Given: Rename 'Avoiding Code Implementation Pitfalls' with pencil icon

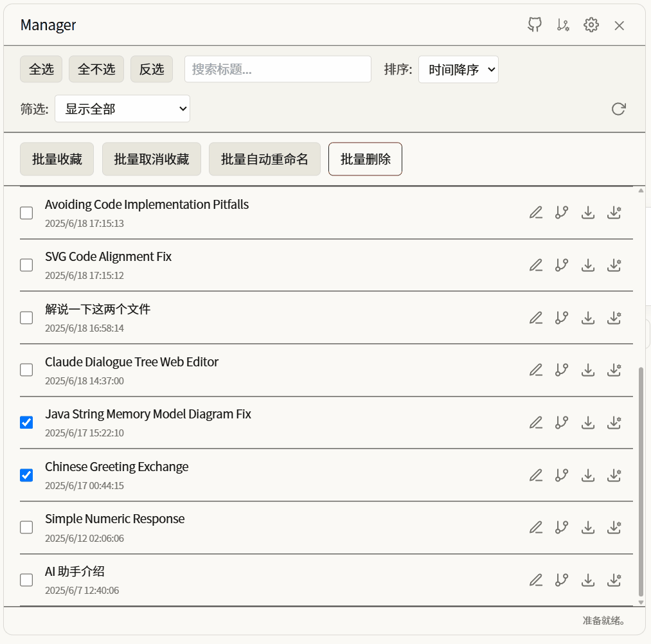Looking at the screenshot, I should pos(536,213).
